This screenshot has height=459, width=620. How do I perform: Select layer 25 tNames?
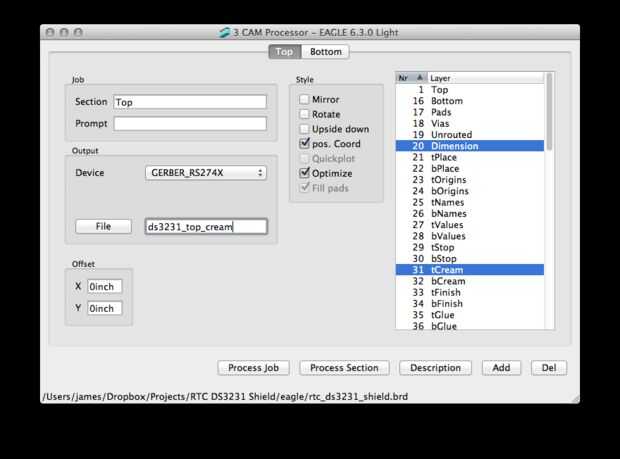[x=470, y=202]
